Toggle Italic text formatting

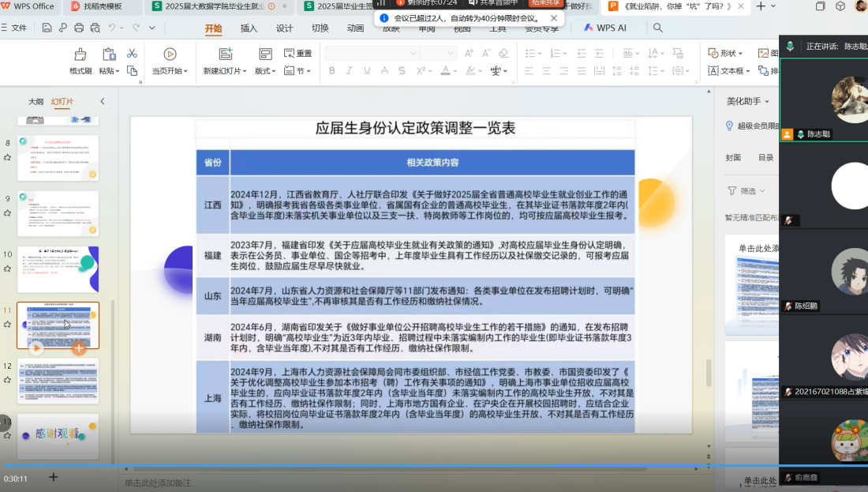pyautogui.click(x=350, y=71)
